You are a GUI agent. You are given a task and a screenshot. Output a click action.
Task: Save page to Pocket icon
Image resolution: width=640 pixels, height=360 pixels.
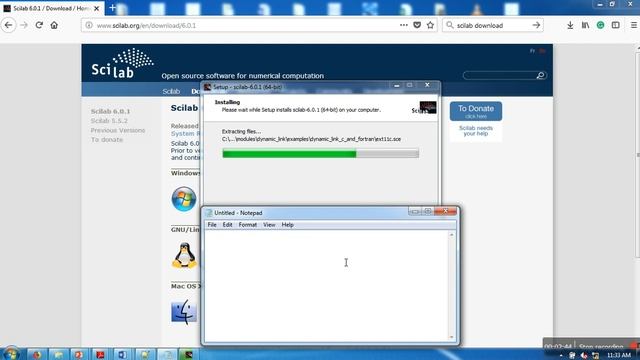[x=417, y=25]
